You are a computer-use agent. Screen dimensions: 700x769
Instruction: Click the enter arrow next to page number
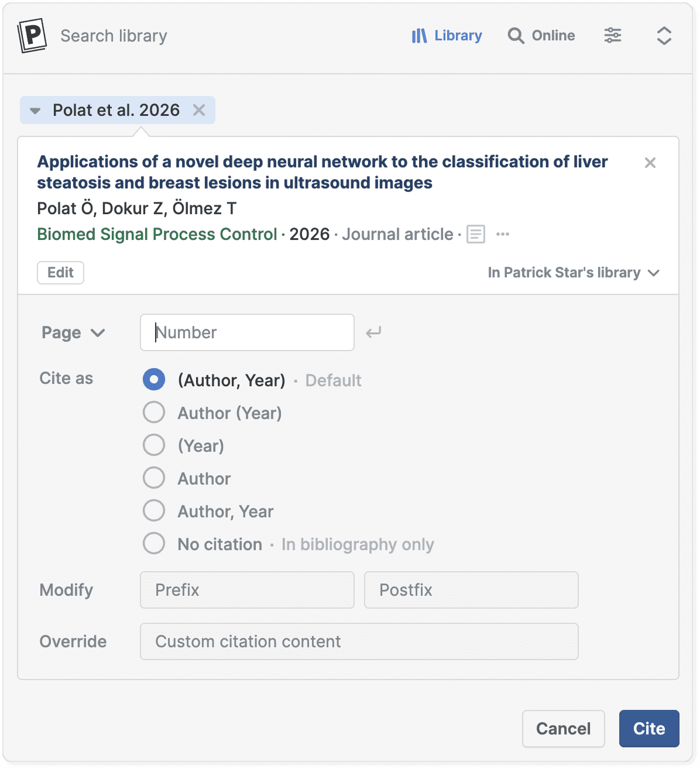pos(373,332)
